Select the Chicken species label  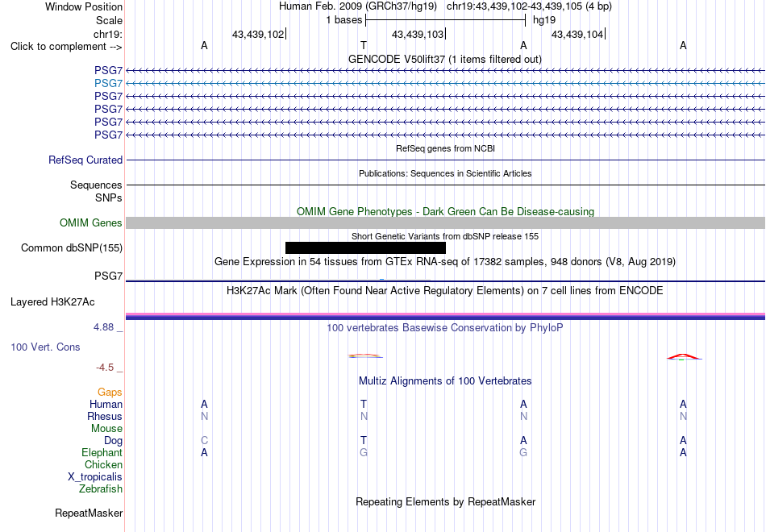(x=103, y=464)
